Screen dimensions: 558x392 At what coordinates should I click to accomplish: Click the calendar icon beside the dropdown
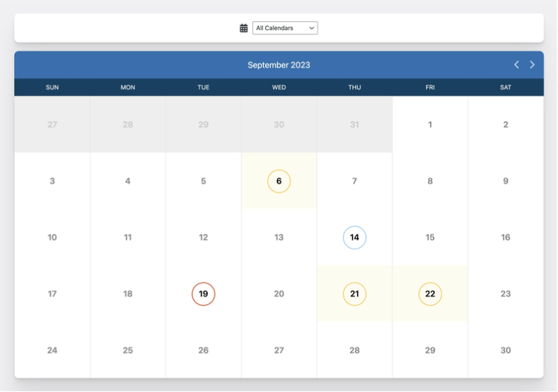click(244, 28)
